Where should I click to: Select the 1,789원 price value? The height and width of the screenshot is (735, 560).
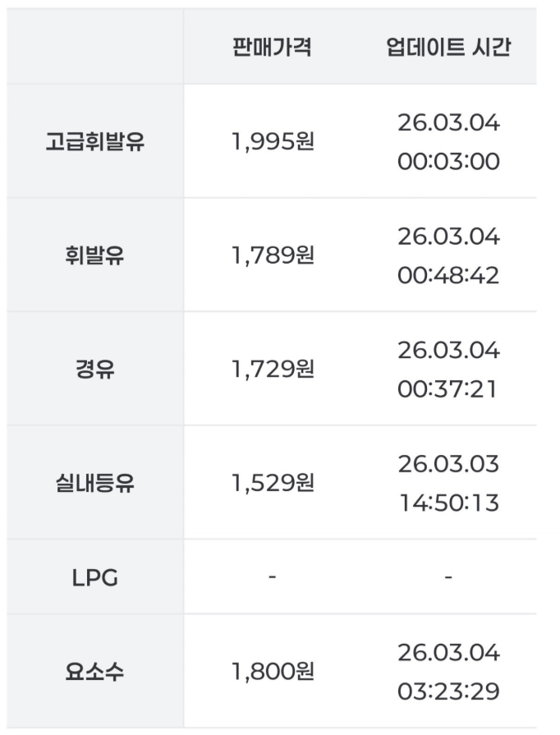pos(272,255)
